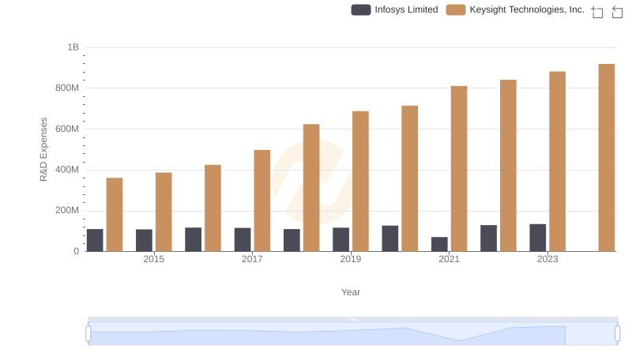Image resolution: width=632 pixels, height=364 pixels.
Task: Click the Keysight bar for 2015
Action: 164,212
